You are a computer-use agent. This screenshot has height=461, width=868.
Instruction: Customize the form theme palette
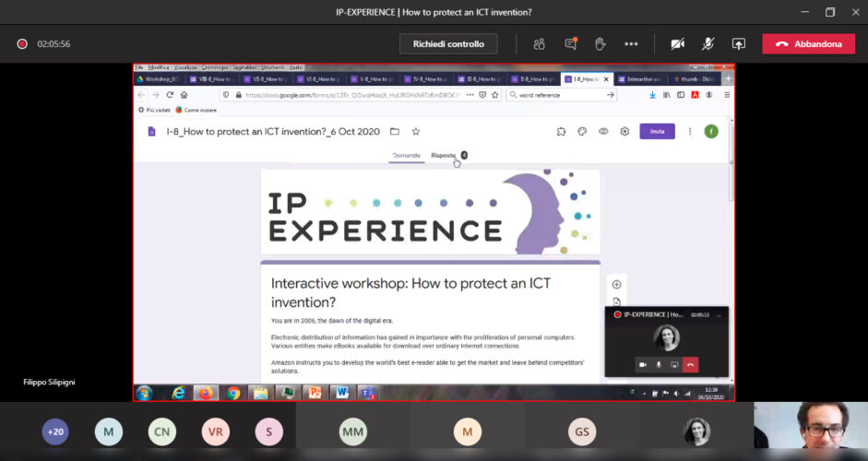click(582, 132)
